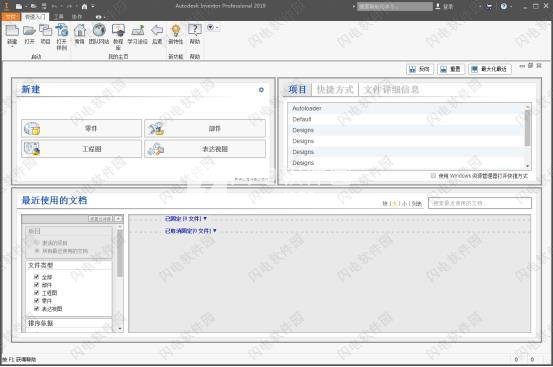Click the Projects (项目) ribbon icon
This screenshot has height=367, width=553.
(45, 30)
